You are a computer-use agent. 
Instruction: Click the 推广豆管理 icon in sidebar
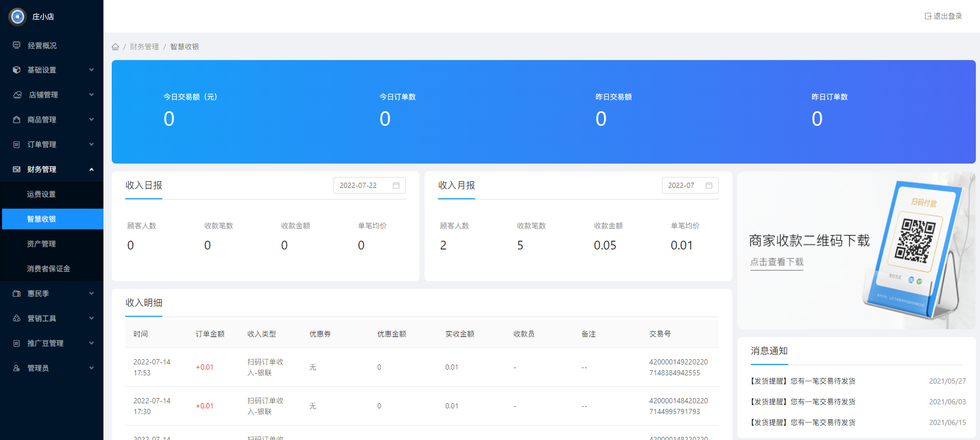click(17, 343)
